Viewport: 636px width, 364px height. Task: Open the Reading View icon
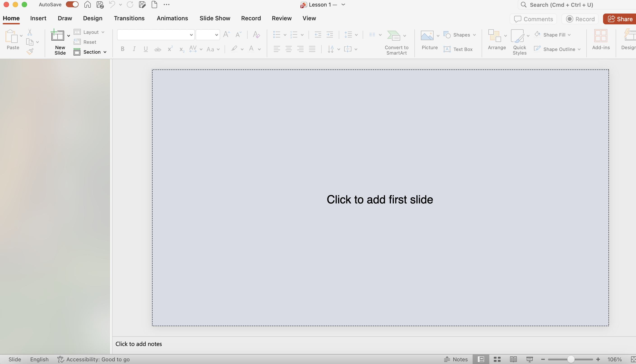click(513, 359)
